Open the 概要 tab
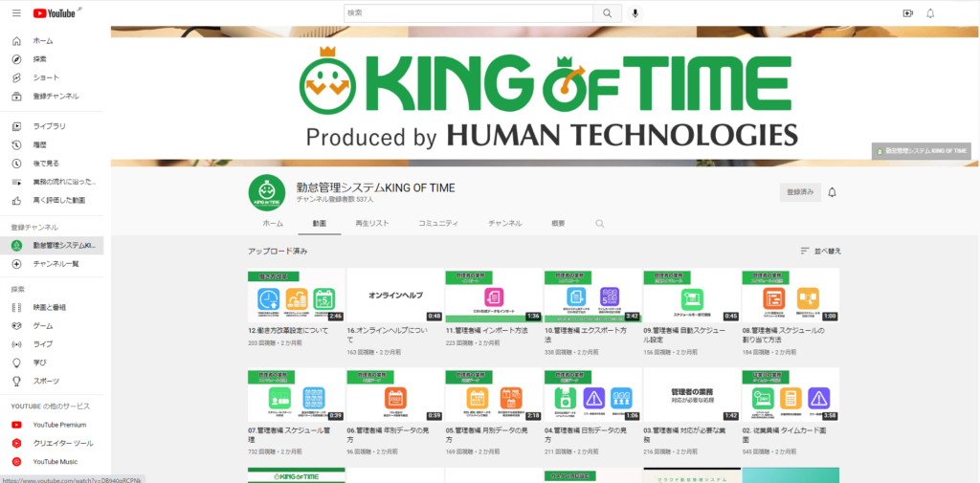980x483 pixels. 558,223
